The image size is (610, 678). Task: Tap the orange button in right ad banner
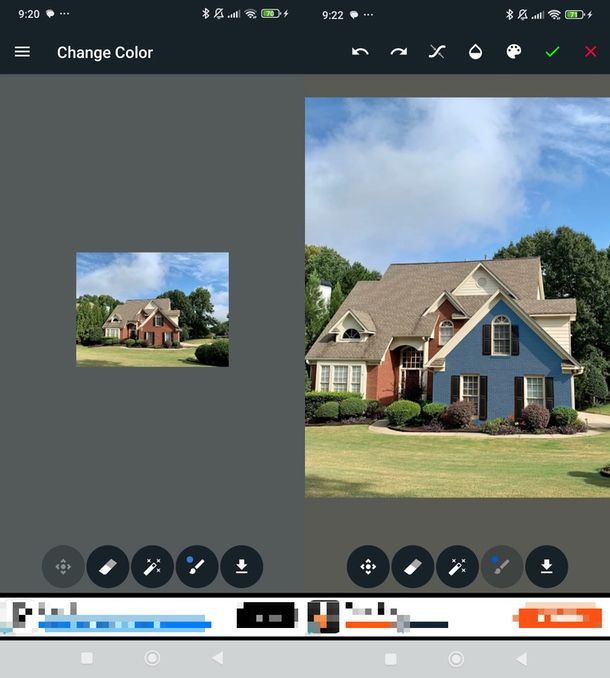point(559,617)
